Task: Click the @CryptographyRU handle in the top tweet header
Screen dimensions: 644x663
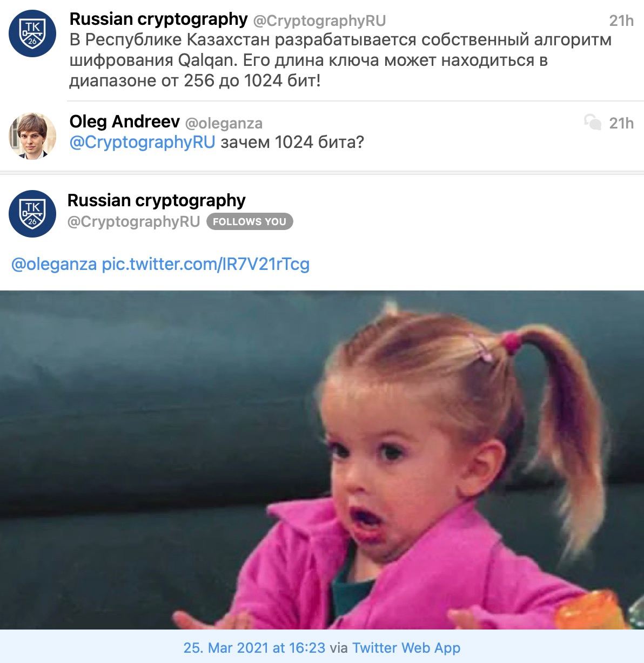Action: point(320,21)
